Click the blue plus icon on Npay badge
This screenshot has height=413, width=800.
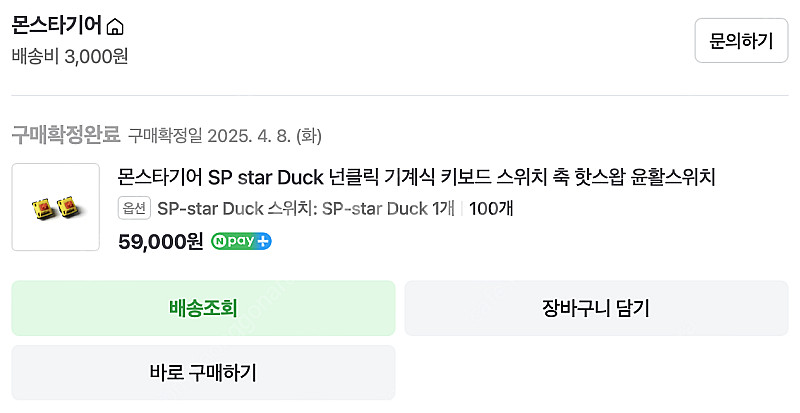click(263, 241)
